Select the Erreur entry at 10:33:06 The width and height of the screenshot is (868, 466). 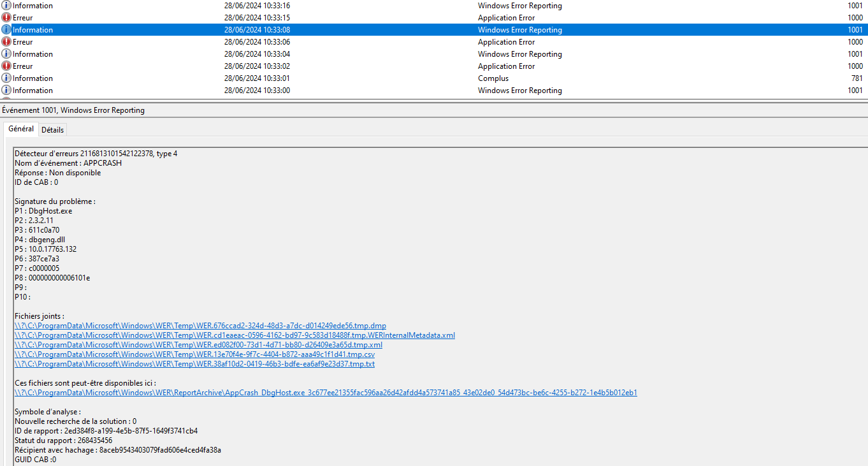[434, 42]
